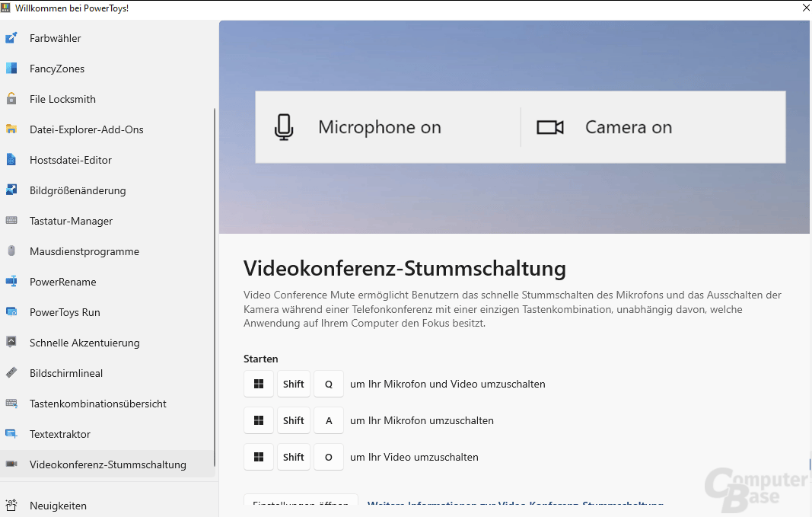The image size is (812, 517).
Task: Click Windows key for Mikrofon und Video shortcut
Action: [x=259, y=384]
